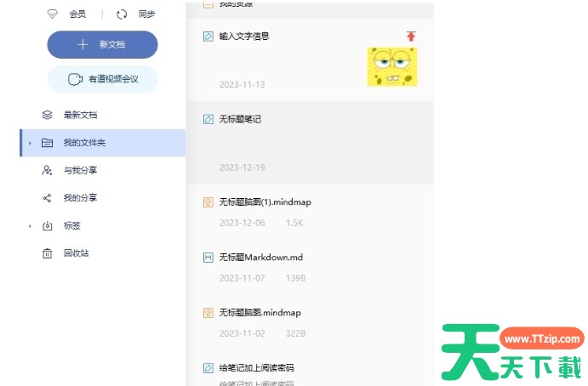Expand the 我的文件夹 tree arrow

click(x=30, y=143)
